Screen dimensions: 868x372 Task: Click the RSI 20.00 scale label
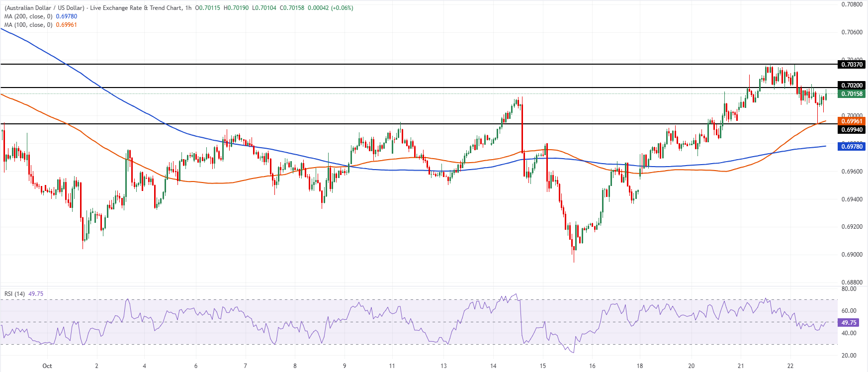pos(849,356)
